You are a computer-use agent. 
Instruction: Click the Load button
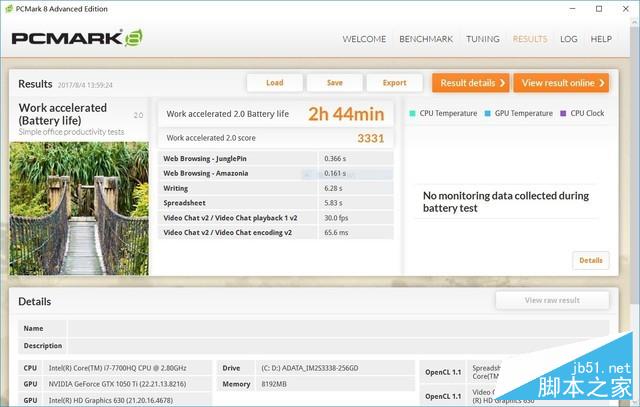pos(274,83)
